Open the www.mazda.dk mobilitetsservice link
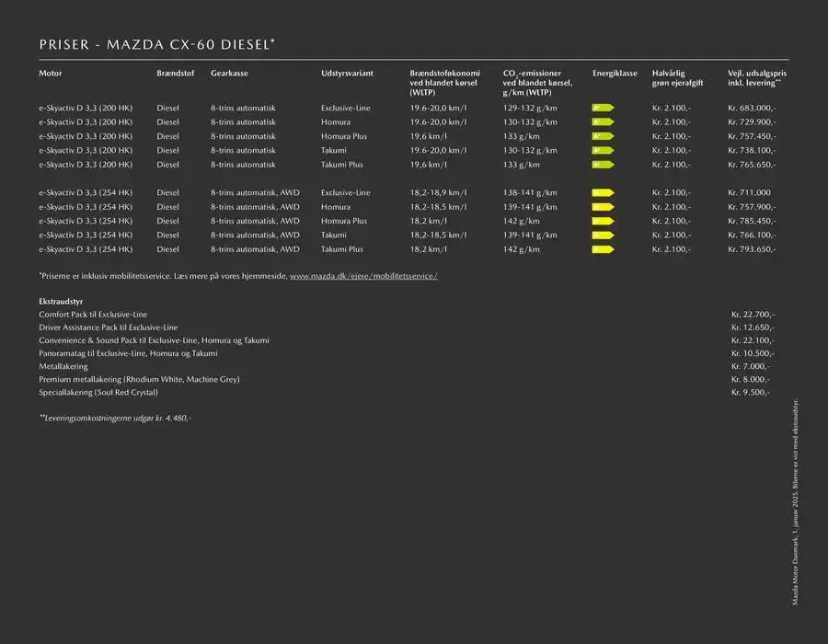 click(363, 276)
